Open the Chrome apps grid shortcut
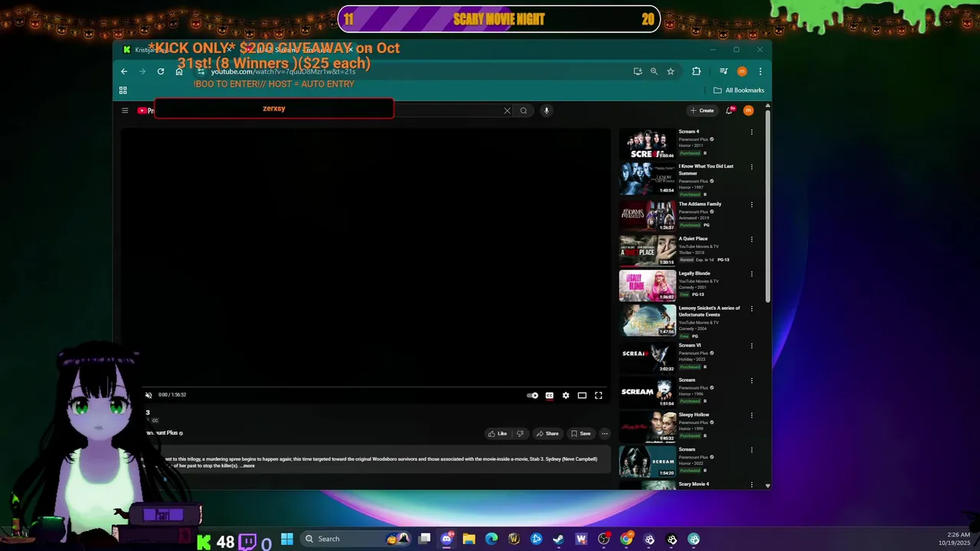980x551 pixels. click(122, 90)
